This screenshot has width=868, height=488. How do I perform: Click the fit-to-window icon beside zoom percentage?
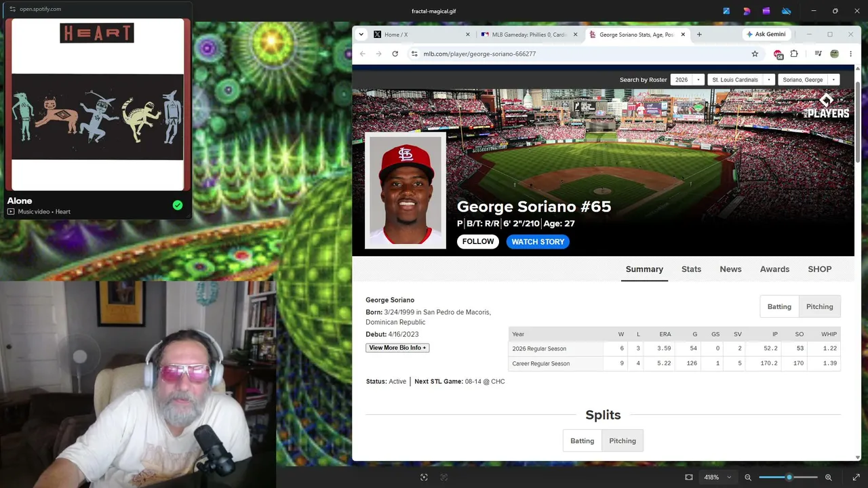(689, 477)
